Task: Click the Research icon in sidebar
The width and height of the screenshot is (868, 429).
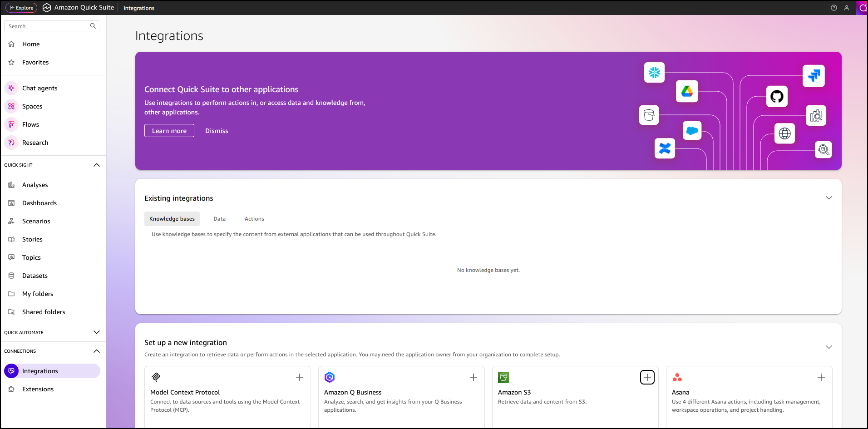Action: [x=11, y=143]
